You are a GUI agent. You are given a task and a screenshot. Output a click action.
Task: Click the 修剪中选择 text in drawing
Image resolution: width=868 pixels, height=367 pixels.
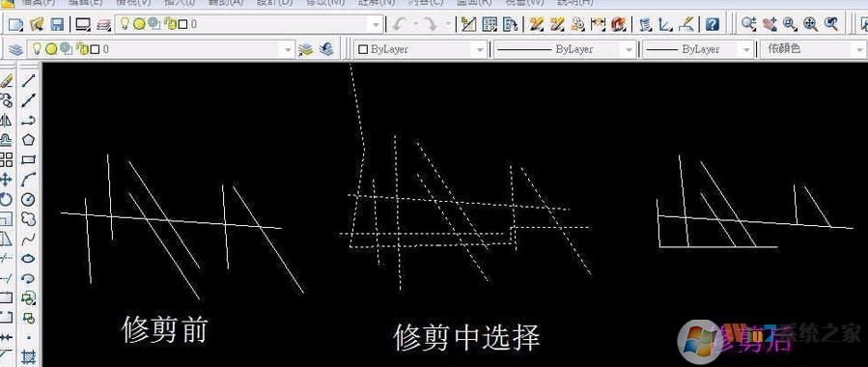point(467,337)
